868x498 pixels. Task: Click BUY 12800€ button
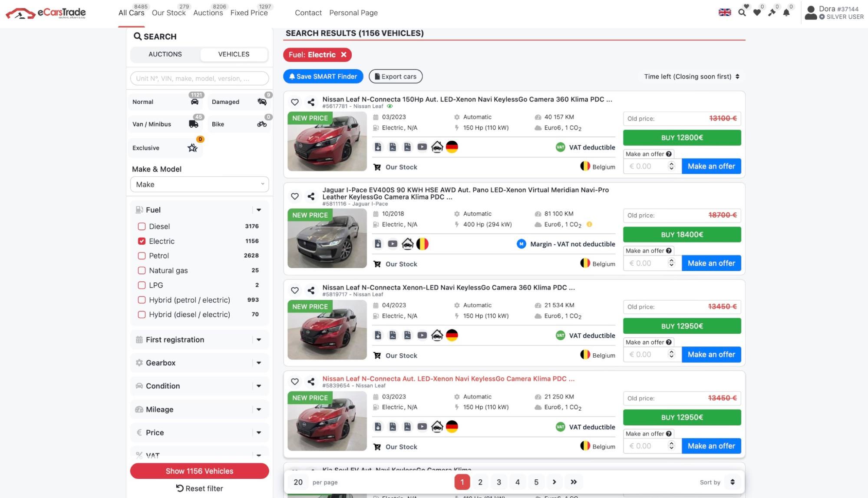coord(682,138)
